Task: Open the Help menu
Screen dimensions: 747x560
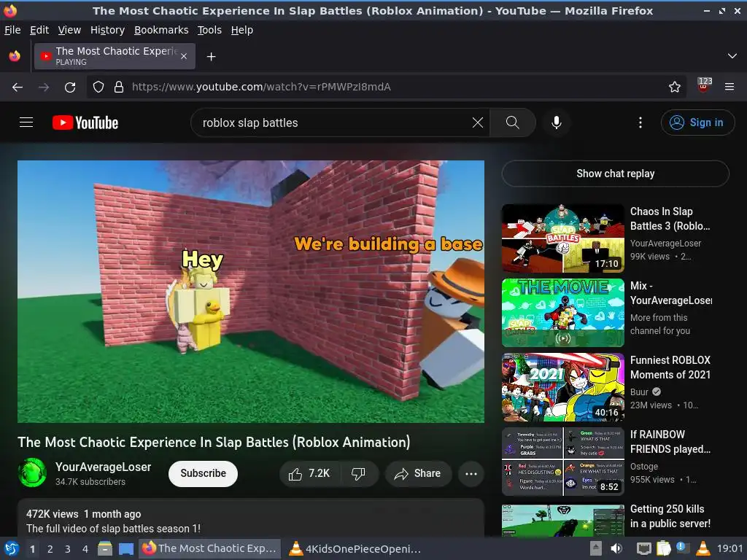Action: point(242,30)
